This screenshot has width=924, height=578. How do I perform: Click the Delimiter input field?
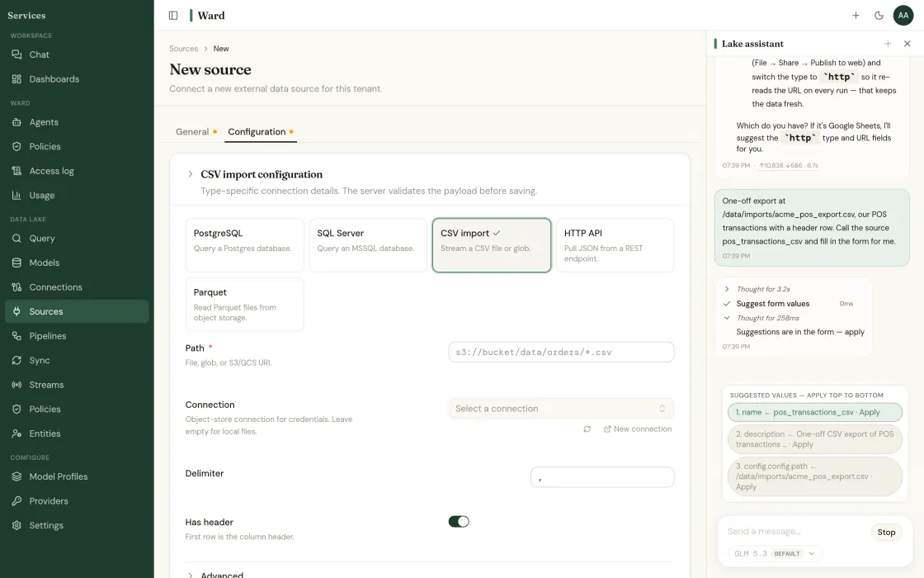(x=602, y=477)
